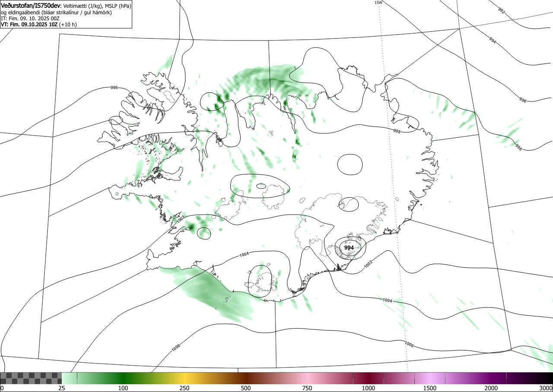Click the 250 tick label on the colorbar

(x=184, y=388)
